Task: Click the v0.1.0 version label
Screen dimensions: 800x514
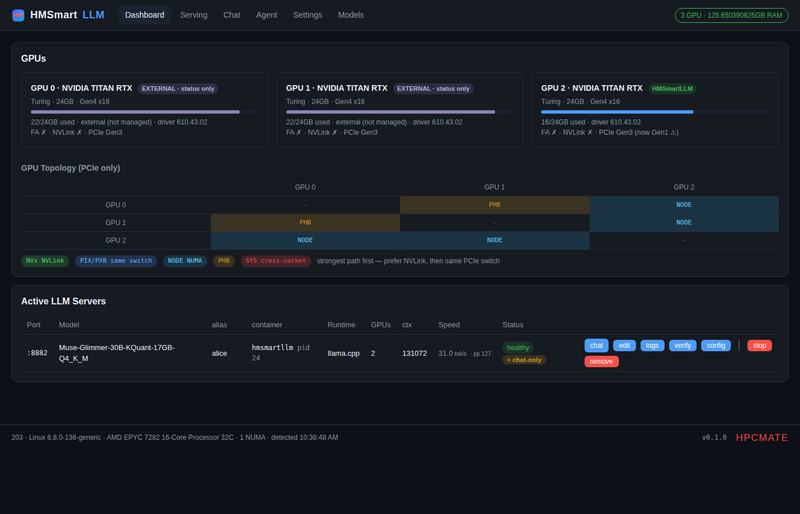Action: tap(714, 437)
